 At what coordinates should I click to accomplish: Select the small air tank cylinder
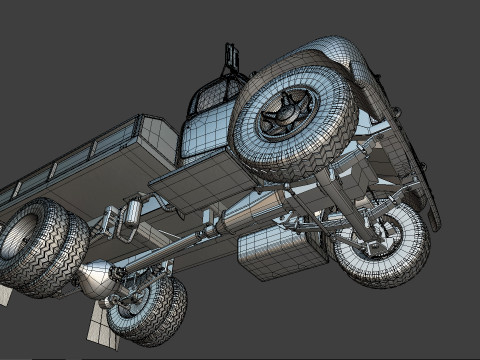133,213
